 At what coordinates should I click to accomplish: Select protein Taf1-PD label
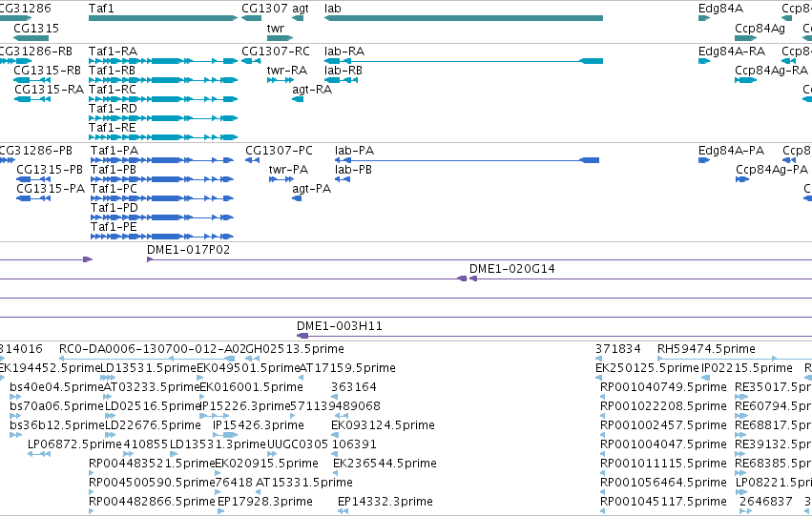coord(115,208)
